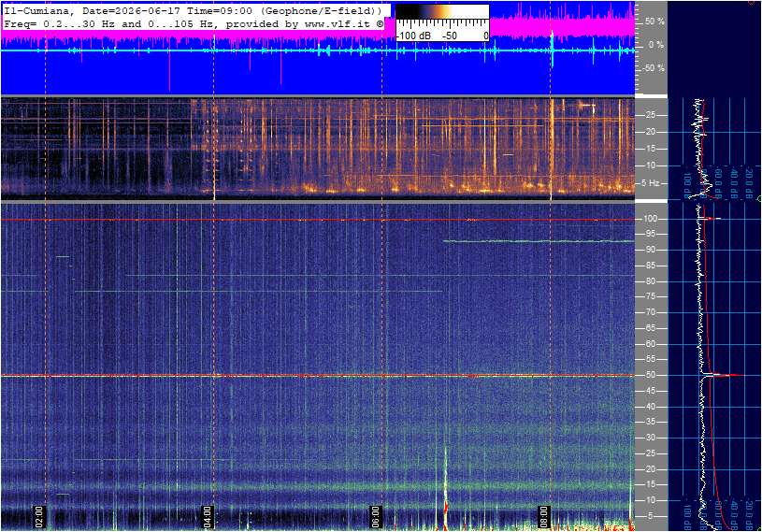Click the 80 Hz tick on E-field axis

coord(650,281)
